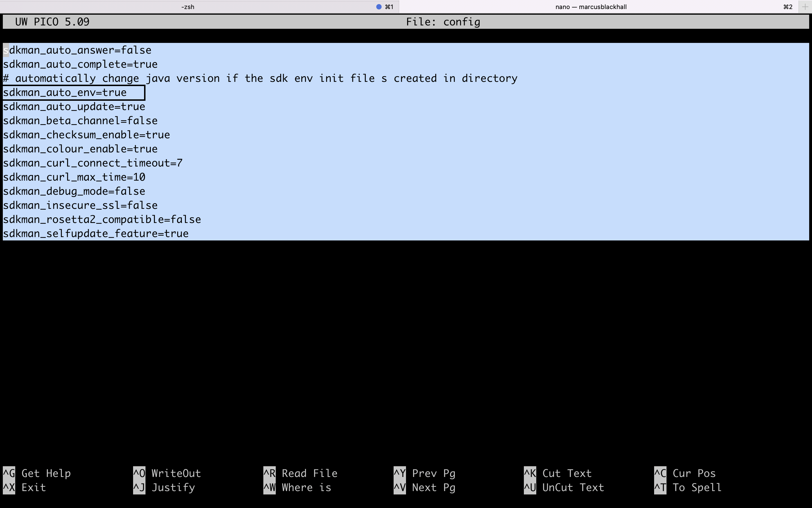Click the line sdkman_auto_complete=true
This screenshot has height=508, width=812.
pyautogui.click(x=80, y=64)
